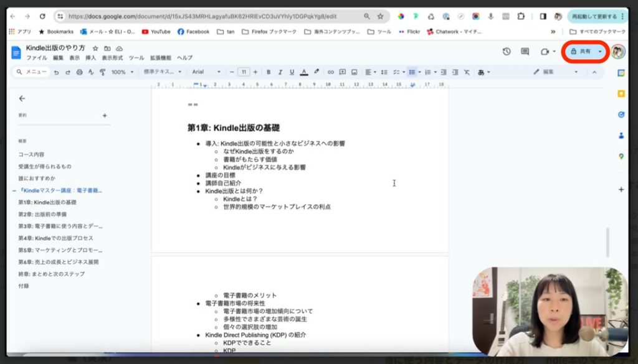Click the undo arrow icon

(57, 72)
